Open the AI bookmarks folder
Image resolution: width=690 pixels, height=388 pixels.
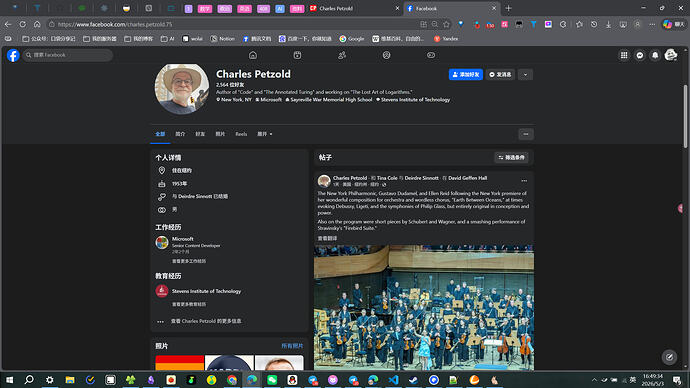168,39
